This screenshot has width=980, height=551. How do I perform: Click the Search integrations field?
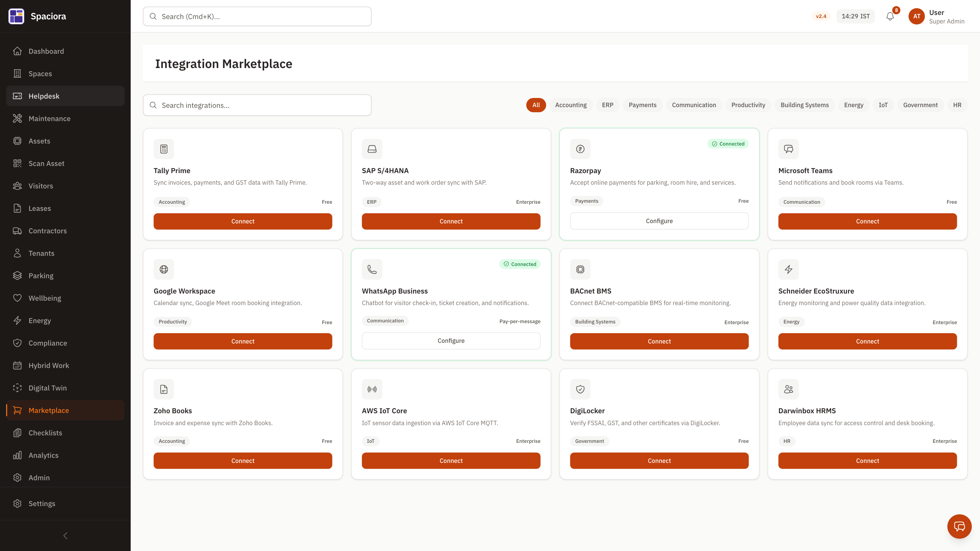coord(257,105)
